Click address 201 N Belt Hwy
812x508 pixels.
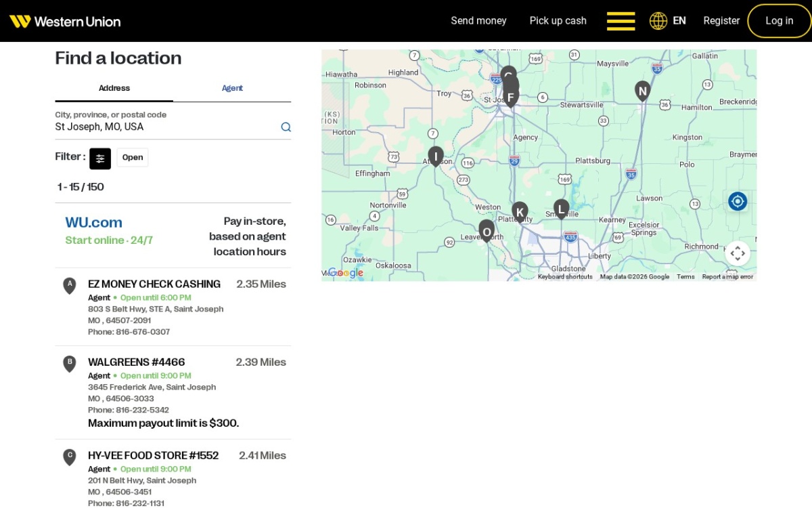142,480
